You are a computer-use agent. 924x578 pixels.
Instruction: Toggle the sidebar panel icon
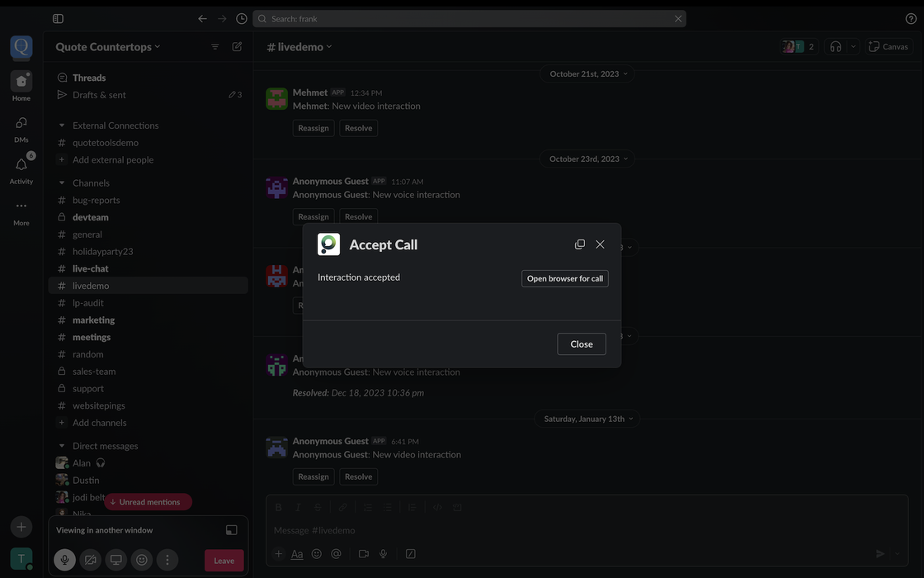pyautogui.click(x=58, y=18)
